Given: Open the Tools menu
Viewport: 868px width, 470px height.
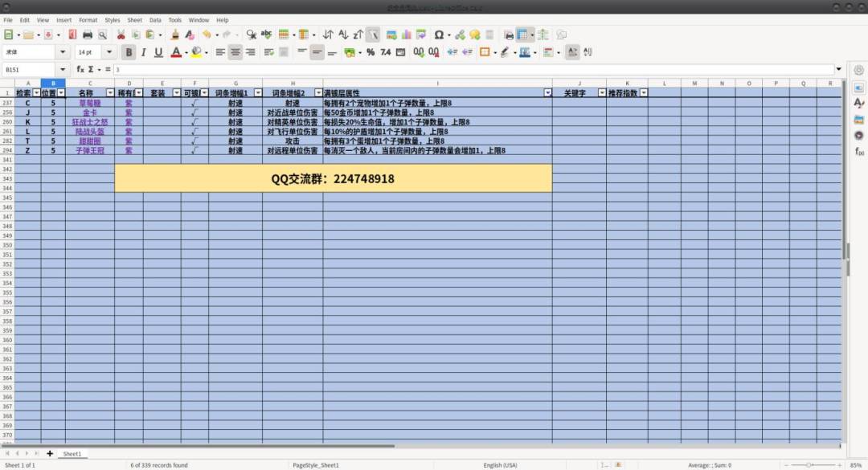Looking at the screenshot, I should coord(175,20).
